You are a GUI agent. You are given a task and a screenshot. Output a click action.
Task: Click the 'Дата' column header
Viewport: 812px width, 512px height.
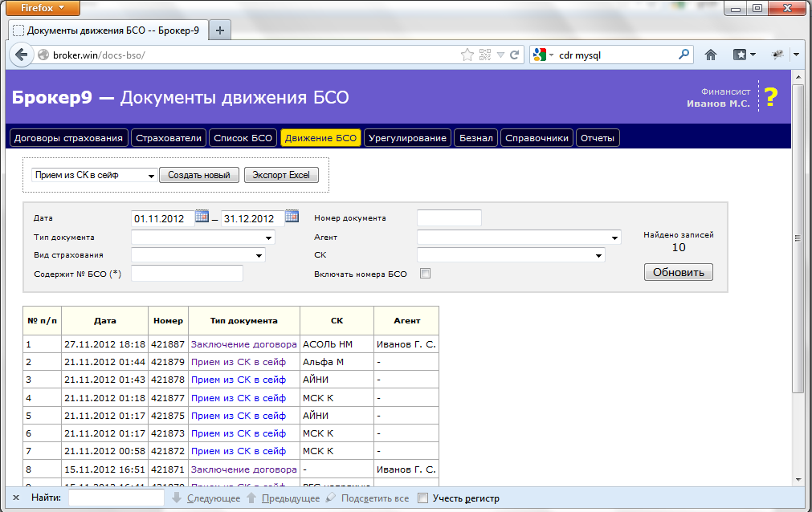tap(104, 320)
